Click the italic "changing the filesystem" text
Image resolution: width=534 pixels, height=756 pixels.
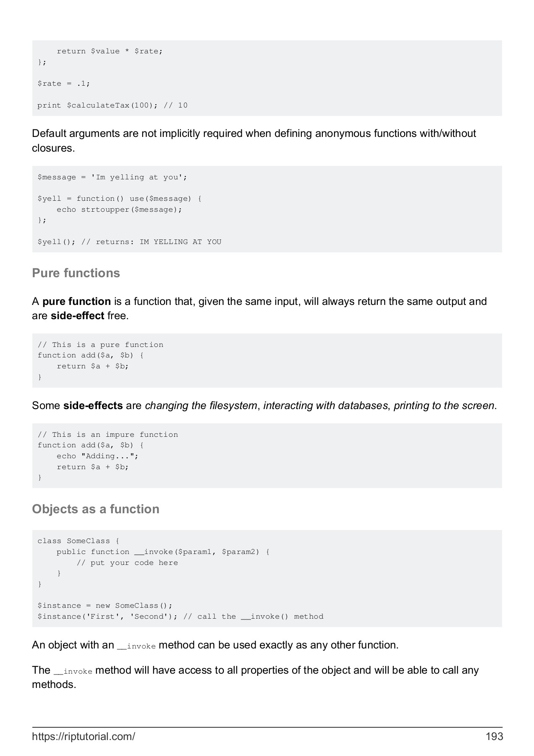(201, 406)
